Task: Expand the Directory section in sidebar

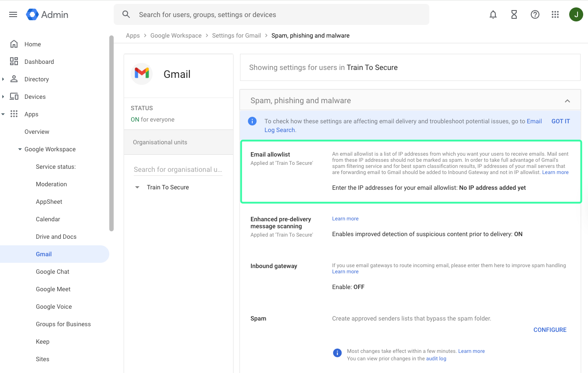Action: (x=3, y=79)
